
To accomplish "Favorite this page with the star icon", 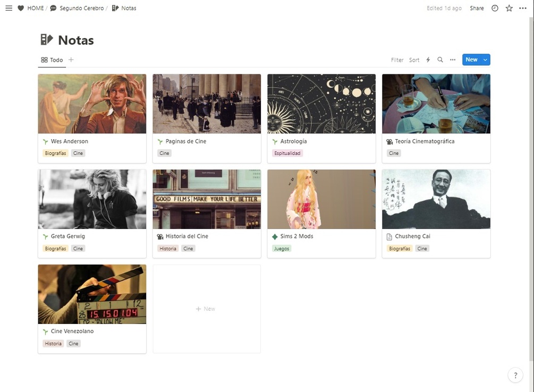I will point(509,8).
